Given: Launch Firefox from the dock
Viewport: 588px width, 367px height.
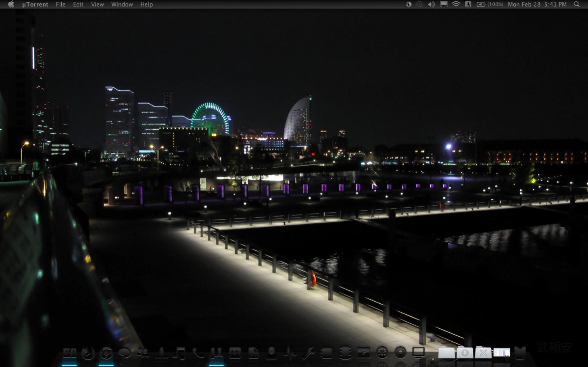Looking at the screenshot, I should 88,353.
